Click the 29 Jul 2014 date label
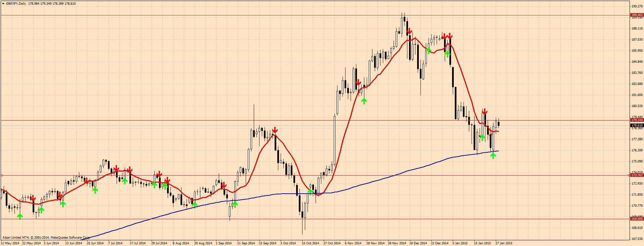The height and width of the screenshot is (246, 644). (x=159, y=243)
